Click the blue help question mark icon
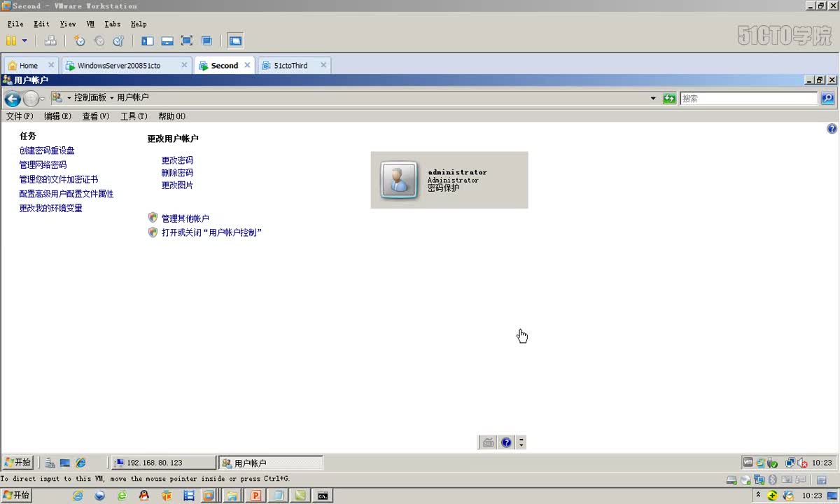This screenshot has height=504, width=840. [832, 129]
